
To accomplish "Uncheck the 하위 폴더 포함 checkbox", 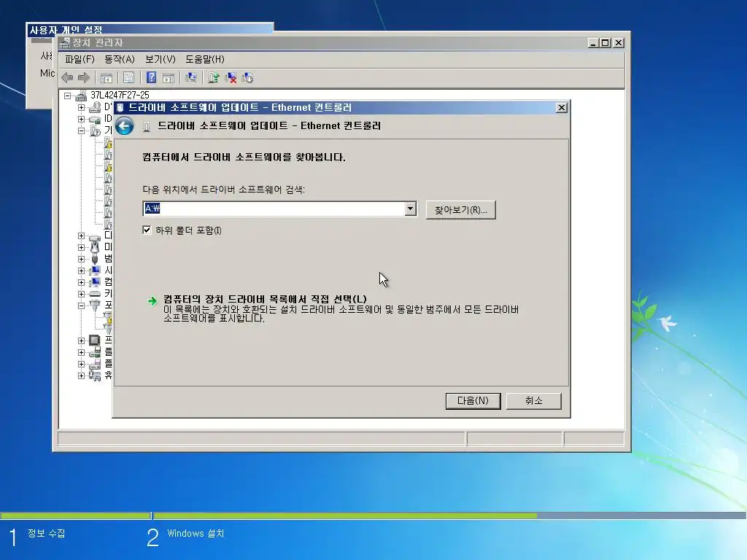I will click(147, 230).
